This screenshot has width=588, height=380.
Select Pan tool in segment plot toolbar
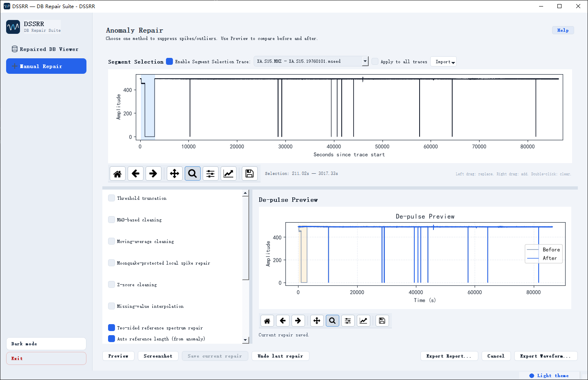pyautogui.click(x=175, y=174)
